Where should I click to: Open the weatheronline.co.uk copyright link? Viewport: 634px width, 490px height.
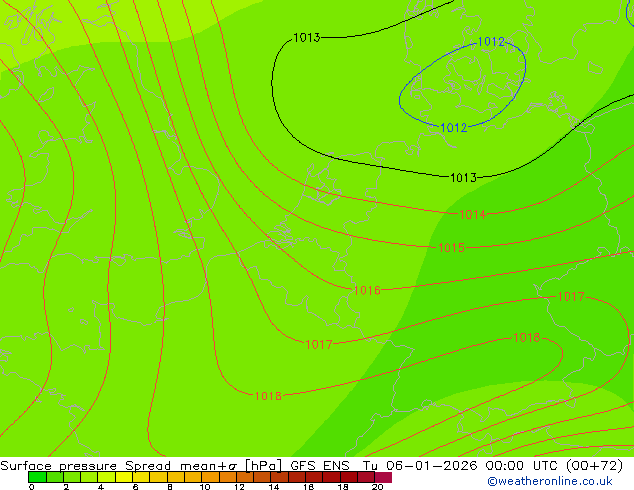pos(549,481)
